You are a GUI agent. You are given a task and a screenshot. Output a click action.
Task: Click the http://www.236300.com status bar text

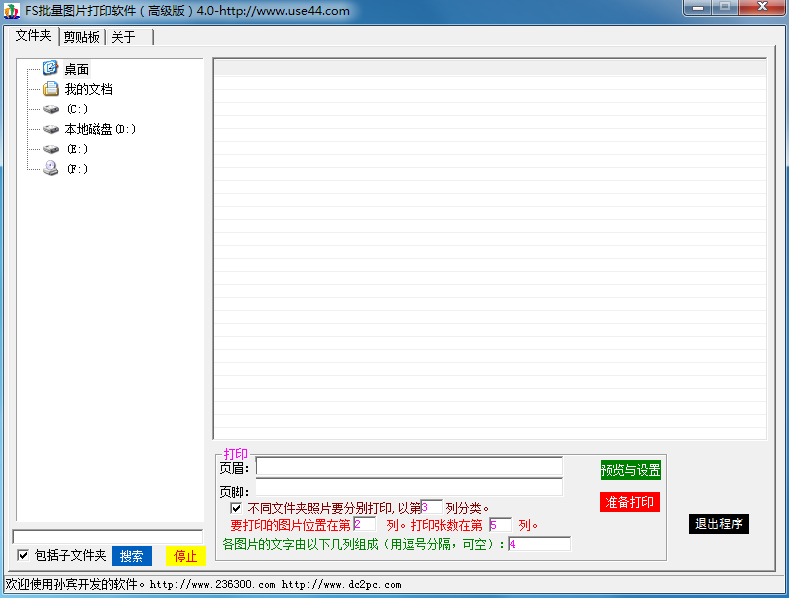pyautogui.click(x=212, y=584)
